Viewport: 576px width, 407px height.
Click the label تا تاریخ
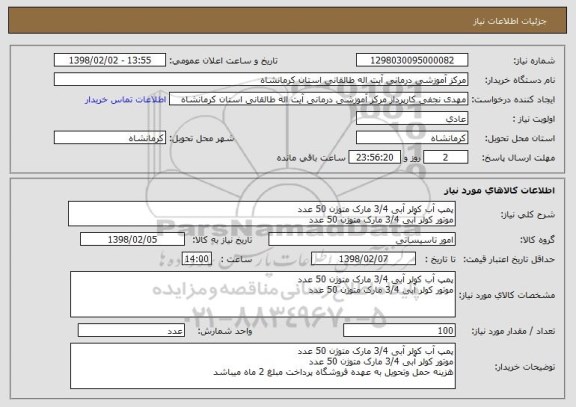tap(440, 259)
